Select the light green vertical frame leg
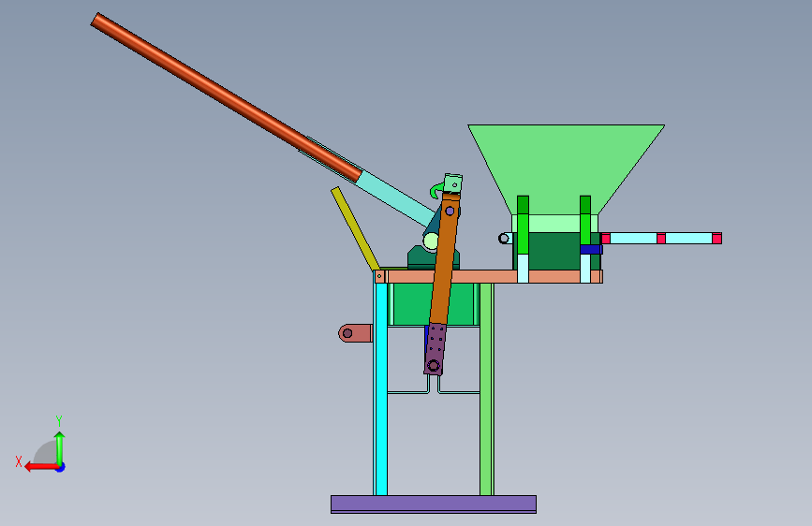 [486, 388]
